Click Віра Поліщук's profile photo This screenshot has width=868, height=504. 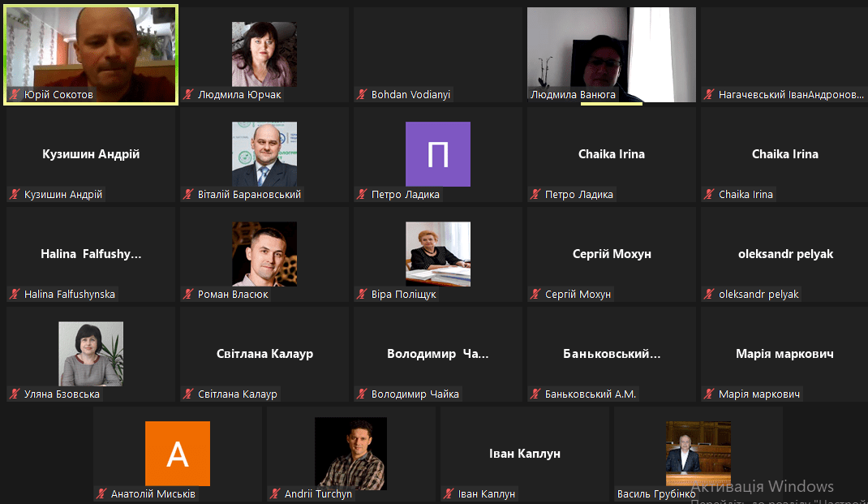438,254
